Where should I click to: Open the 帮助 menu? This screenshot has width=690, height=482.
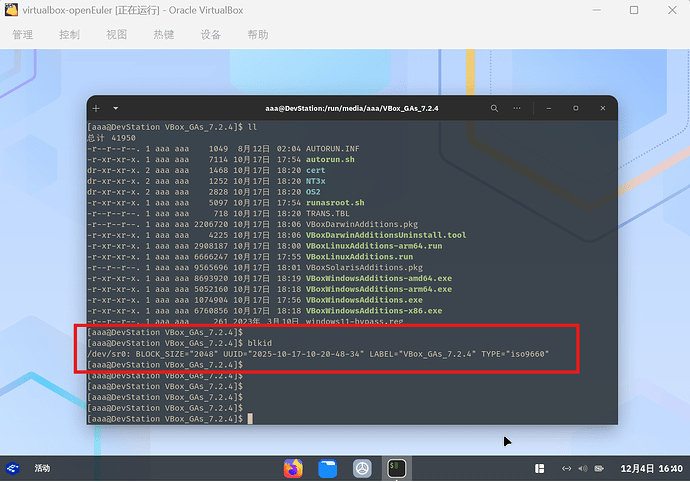coord(258,35)
